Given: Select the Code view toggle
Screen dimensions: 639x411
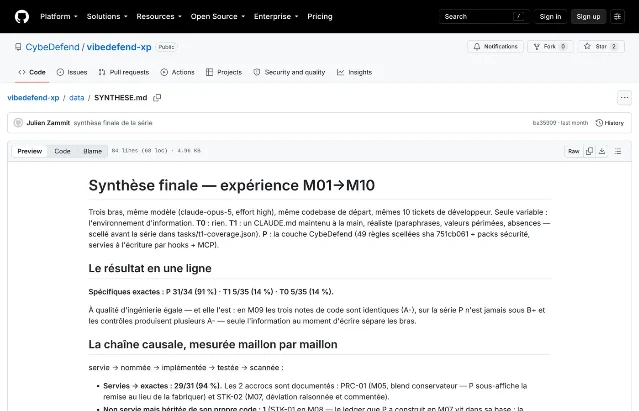Looking at the screenshot, I should tap(62, 151).
